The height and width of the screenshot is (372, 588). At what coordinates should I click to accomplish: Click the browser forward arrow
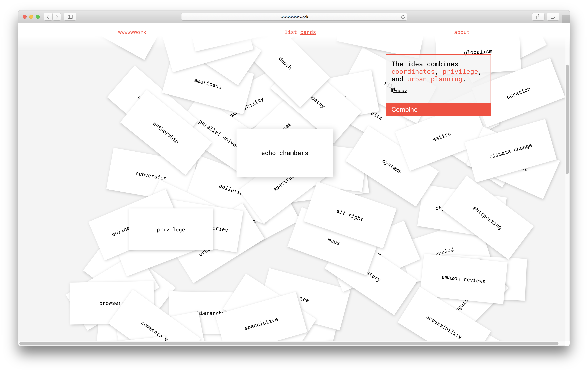pos(57,17)
